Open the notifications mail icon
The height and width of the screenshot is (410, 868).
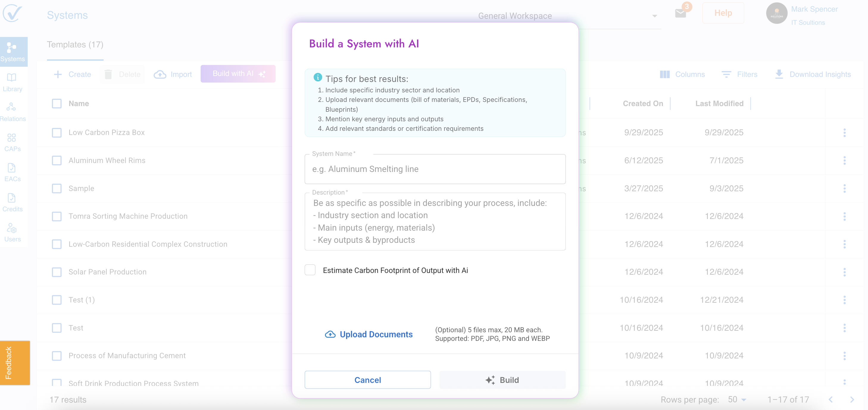point(680,13)
